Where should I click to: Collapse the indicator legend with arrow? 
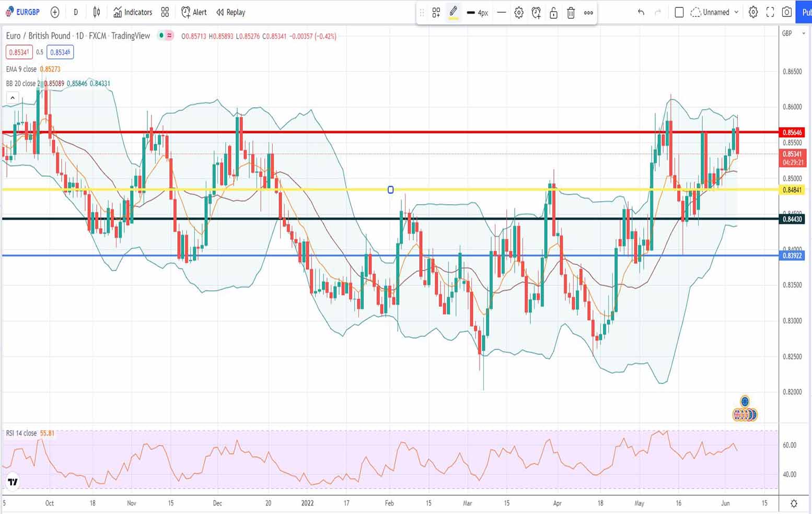tap(13, 98)
